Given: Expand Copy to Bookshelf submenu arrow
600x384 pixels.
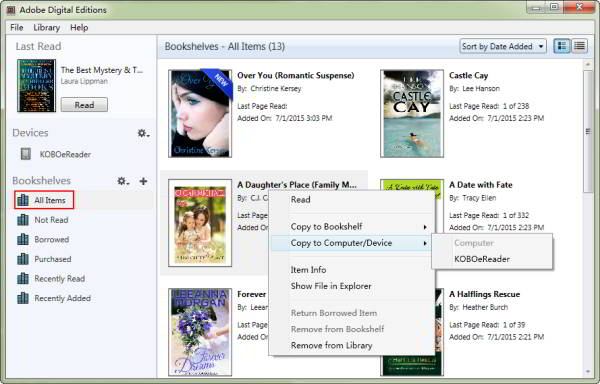Looking at the screenshot, I should pyautogui.click(x=425, y=227).
